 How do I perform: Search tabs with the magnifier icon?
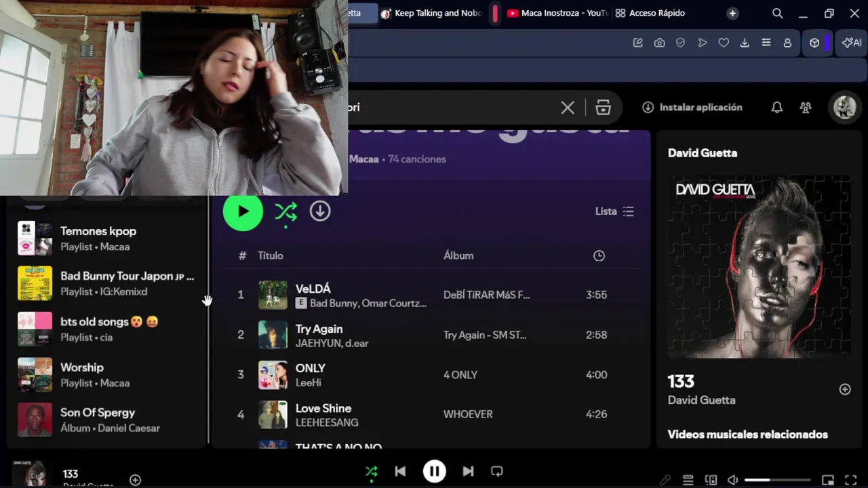[x=778, y=13]
